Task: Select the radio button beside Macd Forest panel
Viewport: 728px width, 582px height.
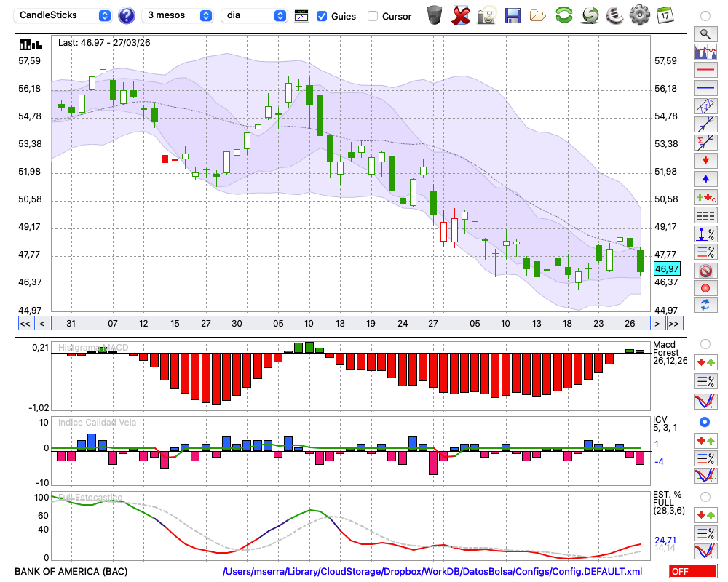Action: click(x=704, y=343)
